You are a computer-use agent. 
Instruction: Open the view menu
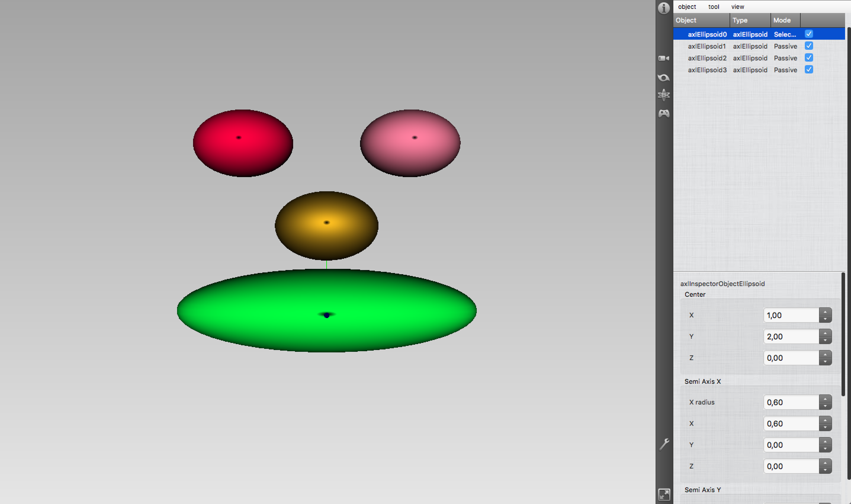point(737,7)
